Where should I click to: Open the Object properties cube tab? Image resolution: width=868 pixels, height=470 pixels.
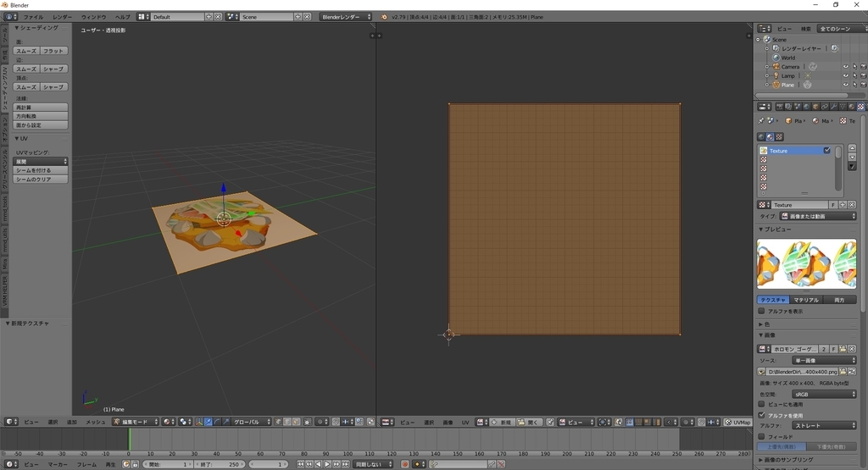(815, 107)
